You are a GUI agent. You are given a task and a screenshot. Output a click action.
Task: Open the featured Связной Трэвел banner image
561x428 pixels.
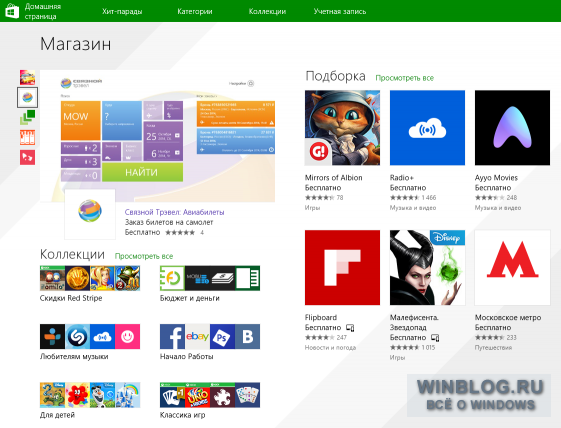[x=157, y=136]
